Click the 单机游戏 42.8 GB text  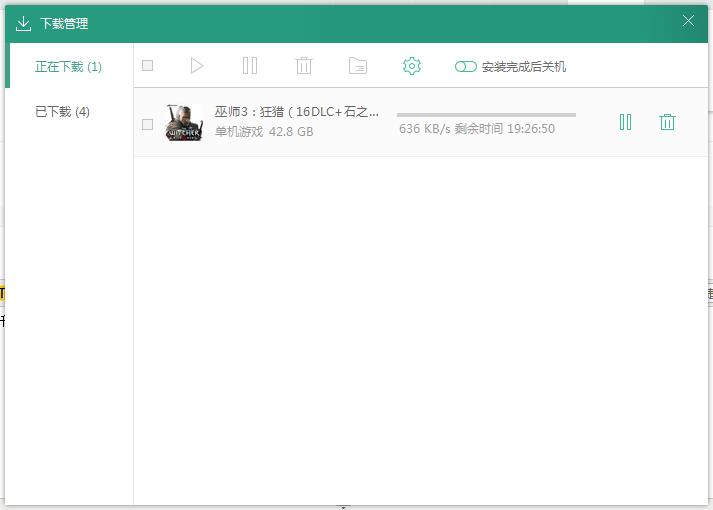[x=264, y=132]
